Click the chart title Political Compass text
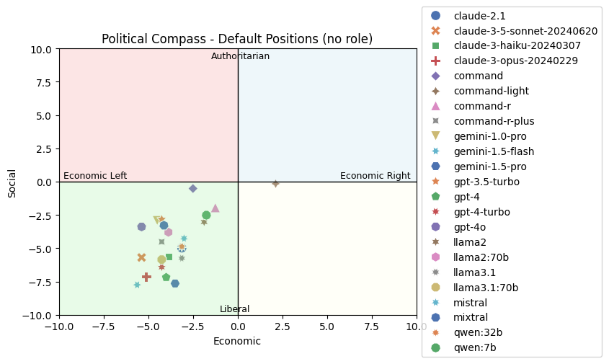Viewport: 609px width, 364px height. click(237, 39)
